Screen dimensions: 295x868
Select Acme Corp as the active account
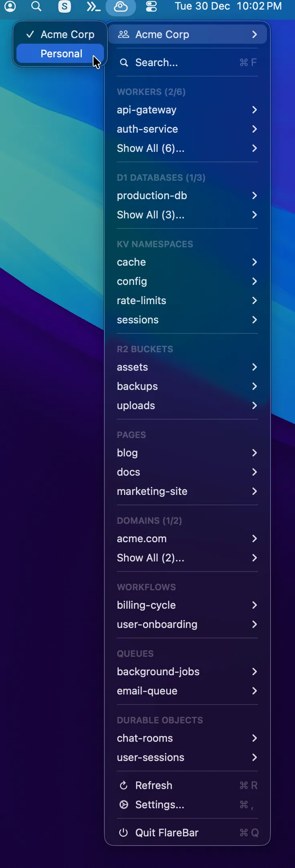coord(67,34)
